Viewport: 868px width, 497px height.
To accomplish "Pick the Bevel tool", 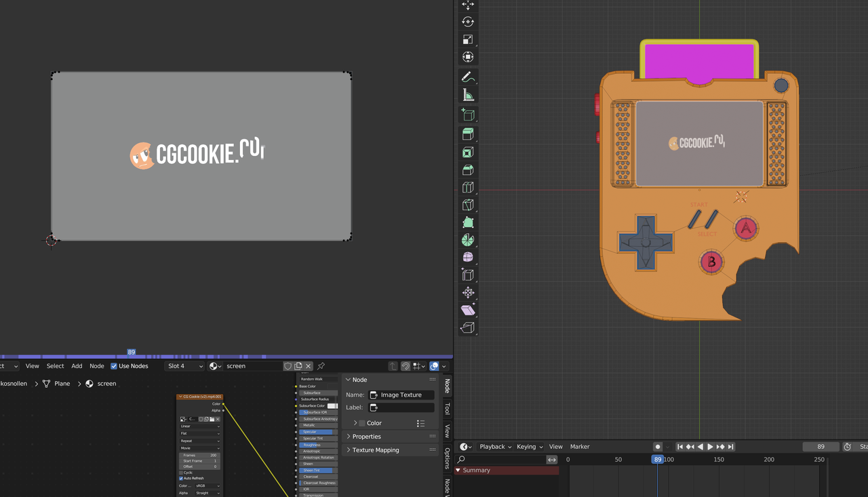I will pyautogui.click(x=468, y=170).
